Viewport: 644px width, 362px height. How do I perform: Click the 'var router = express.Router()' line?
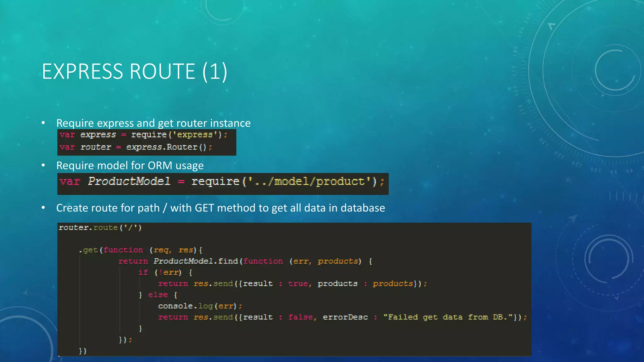136,147
